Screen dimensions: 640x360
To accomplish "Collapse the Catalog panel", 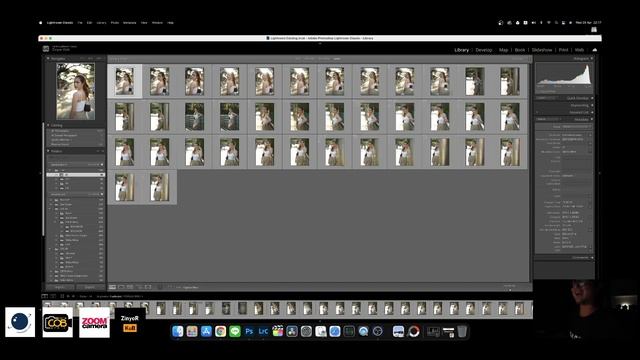I will [x=48, y=125].
